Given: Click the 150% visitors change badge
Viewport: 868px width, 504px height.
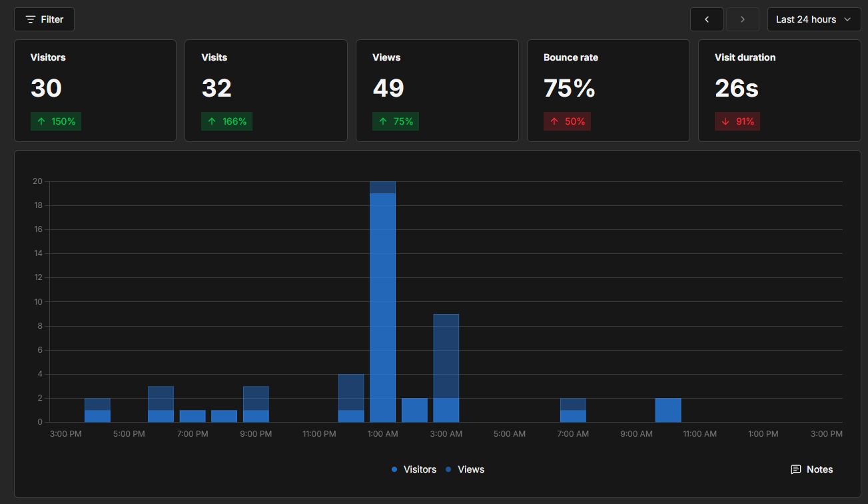Looking at the screenshot, I should click(56, 121).
